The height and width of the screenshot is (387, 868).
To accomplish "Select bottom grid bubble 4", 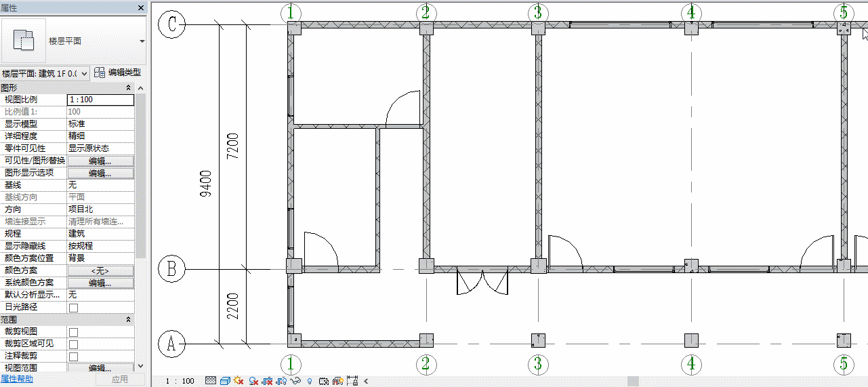I will click(x=691, y=365).
